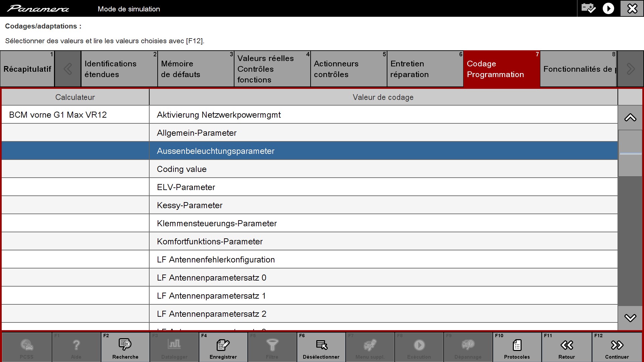Click the vertical scrollbar thumb
The image size is (644, 362).
pos(630,154)
